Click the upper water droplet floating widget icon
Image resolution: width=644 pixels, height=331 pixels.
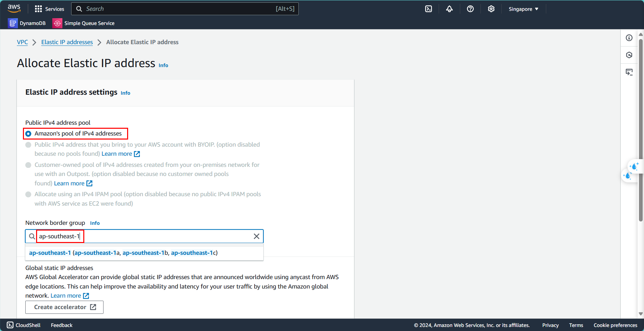pyautogui.click(x=634, y=166)
